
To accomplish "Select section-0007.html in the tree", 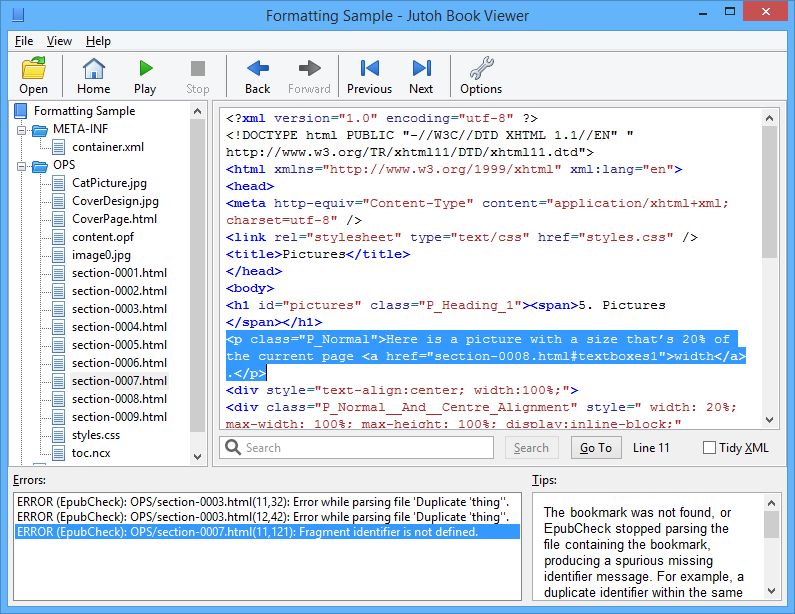I will point(119,381).
